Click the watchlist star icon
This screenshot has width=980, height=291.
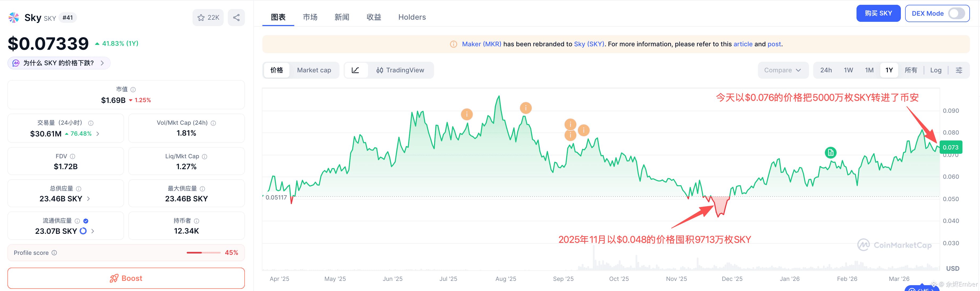[x=201, y=18]
